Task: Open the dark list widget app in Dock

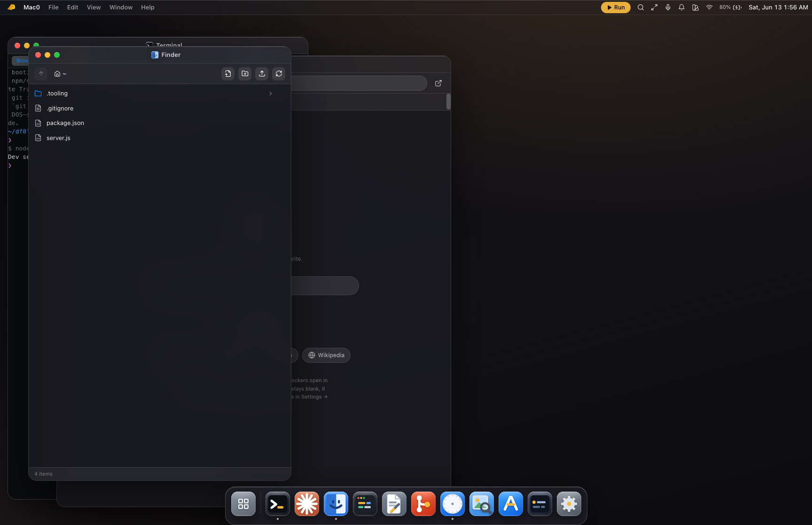Action: point(539,504)
